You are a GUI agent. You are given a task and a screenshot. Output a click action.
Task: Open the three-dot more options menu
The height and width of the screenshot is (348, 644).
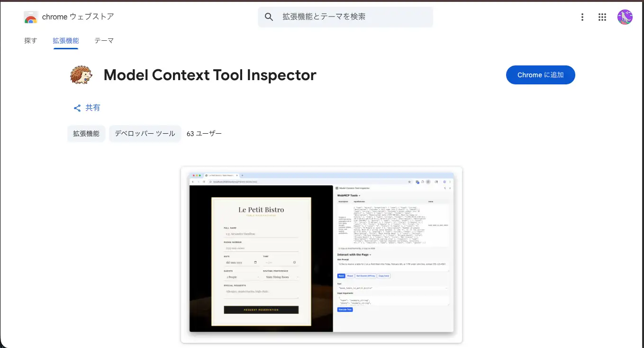pos(582,17)
